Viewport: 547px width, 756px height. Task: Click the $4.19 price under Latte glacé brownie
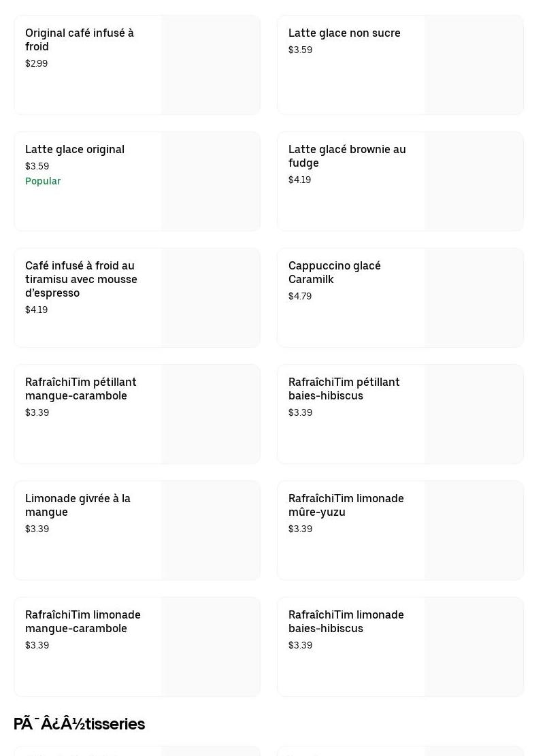point(299,180)
